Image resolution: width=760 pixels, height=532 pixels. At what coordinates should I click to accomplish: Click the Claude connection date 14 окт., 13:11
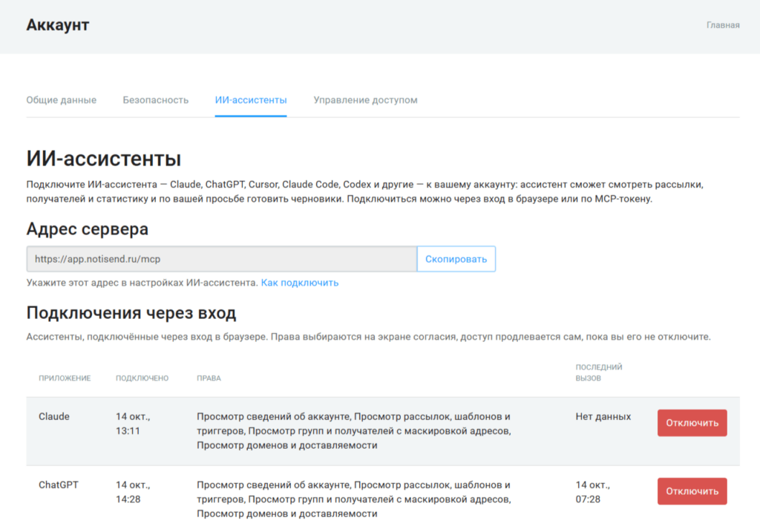click(133, 424)
